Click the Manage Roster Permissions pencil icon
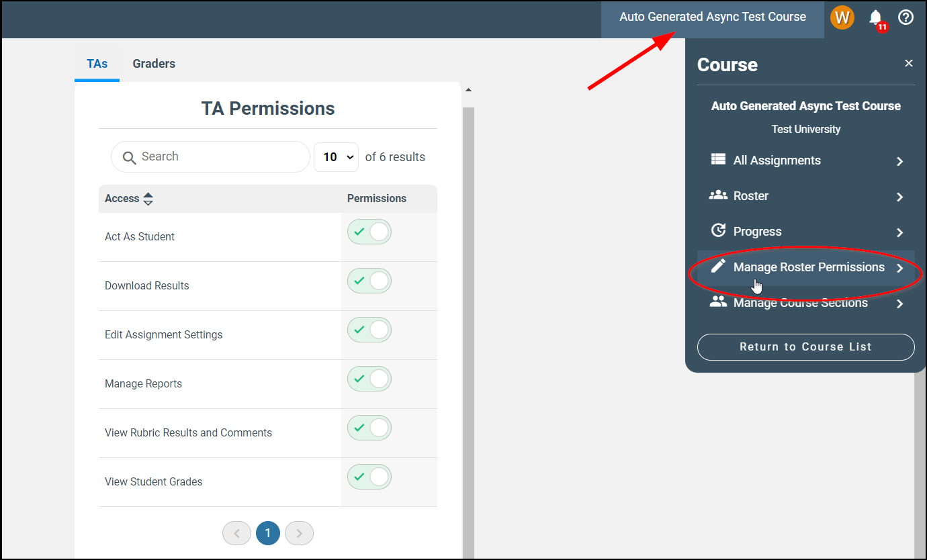The width and height of the screenshot is (927, 560). pyautogui.click(x=718, y=266)
